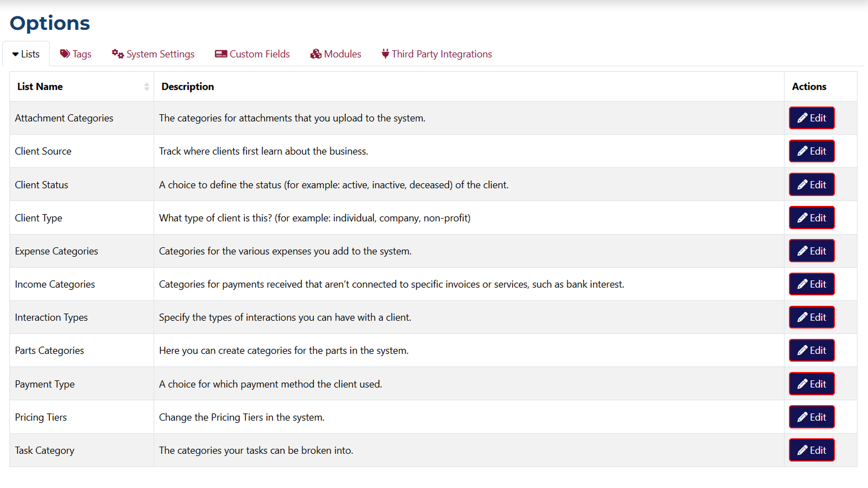The image size is (868, 488).
Task: Edit the Client Type list
Action: click(x=811, y=218)
